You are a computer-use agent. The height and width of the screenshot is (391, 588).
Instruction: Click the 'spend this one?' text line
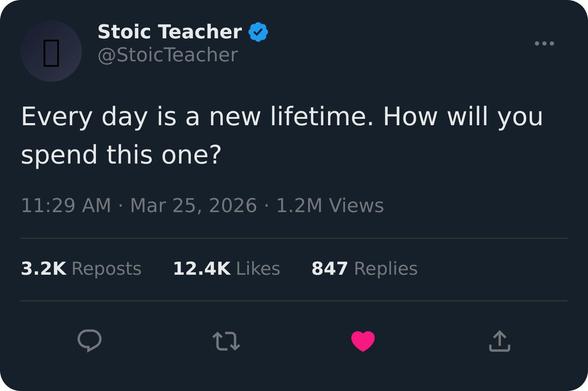[x=122, y=154]
